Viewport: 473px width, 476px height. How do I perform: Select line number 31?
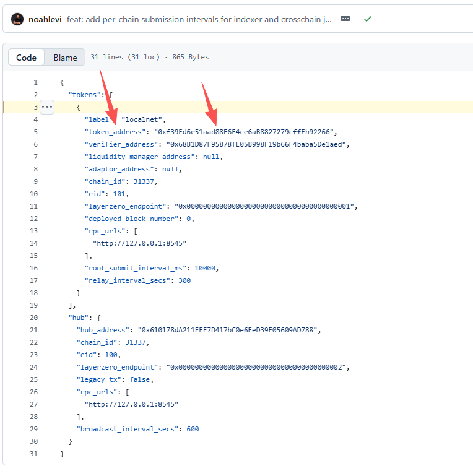pos(33,454)
